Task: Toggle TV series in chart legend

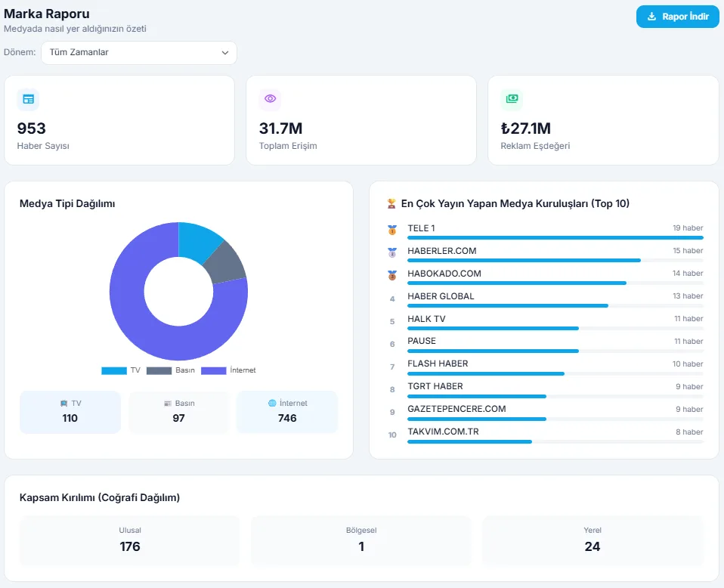Action: click(121, 370)
